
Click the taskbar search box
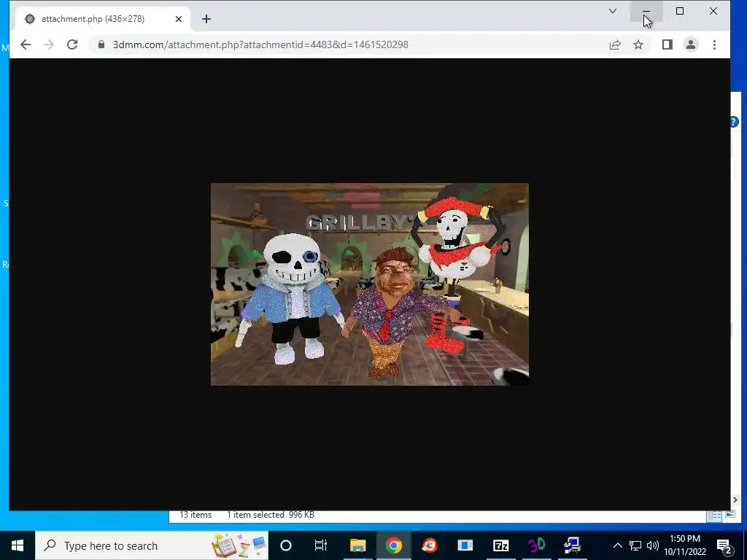152,545
